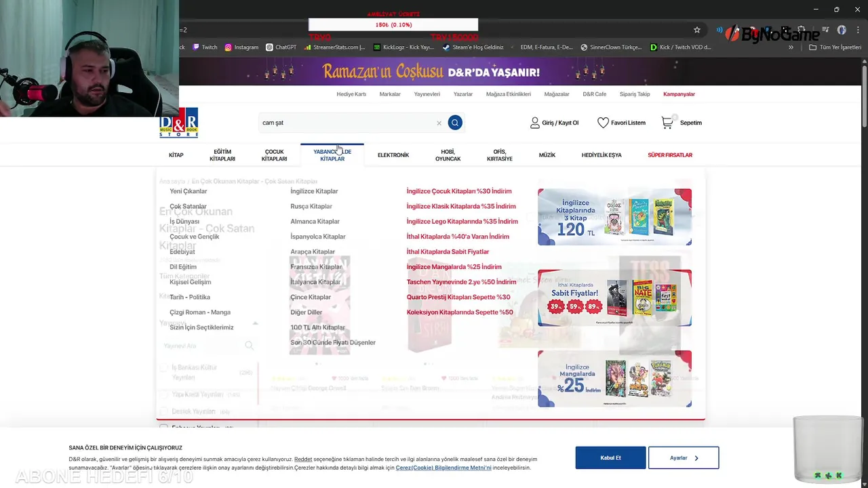Viewport: 868px width, 488px height.
Task: Open the Sepetim shopping cart
Action: (x=682, y=123)
